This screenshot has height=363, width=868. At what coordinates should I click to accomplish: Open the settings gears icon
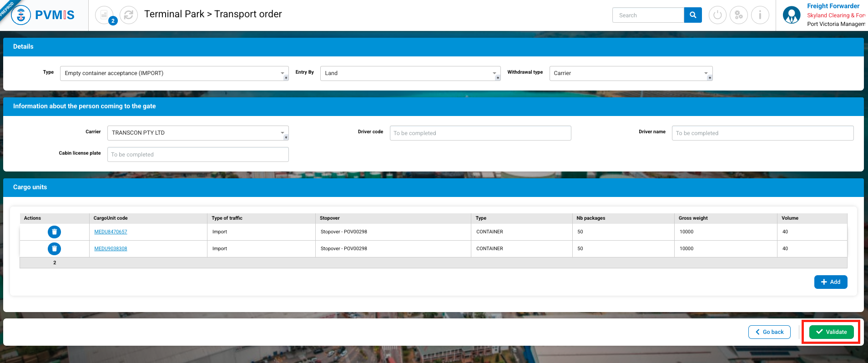[739, 15]
